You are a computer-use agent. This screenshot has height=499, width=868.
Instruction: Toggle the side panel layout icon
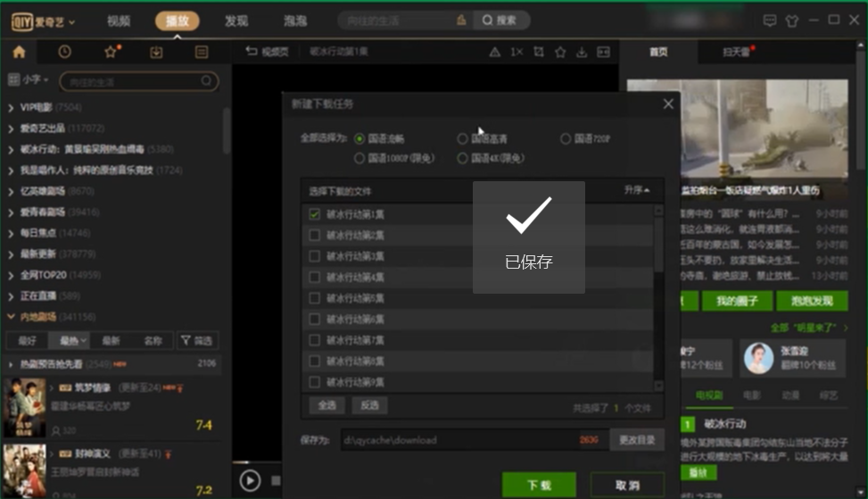pos(603,52)
